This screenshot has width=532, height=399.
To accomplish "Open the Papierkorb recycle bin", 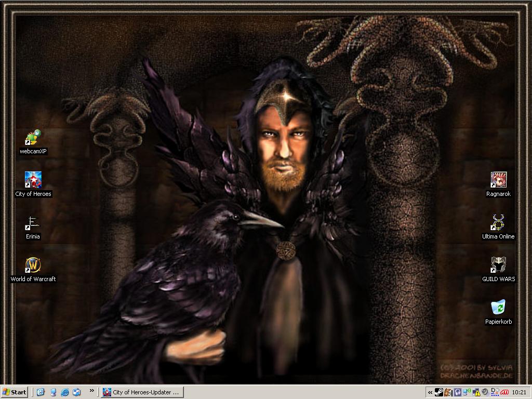I will 498,308.
